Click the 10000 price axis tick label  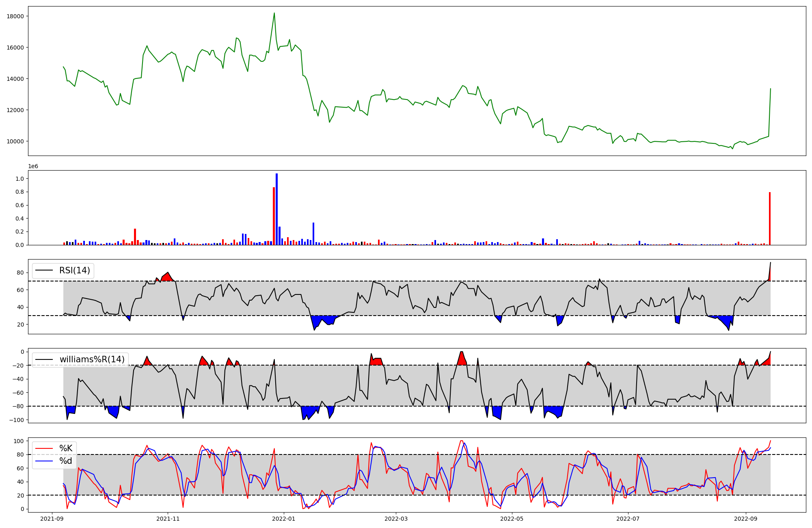(15, 141)
